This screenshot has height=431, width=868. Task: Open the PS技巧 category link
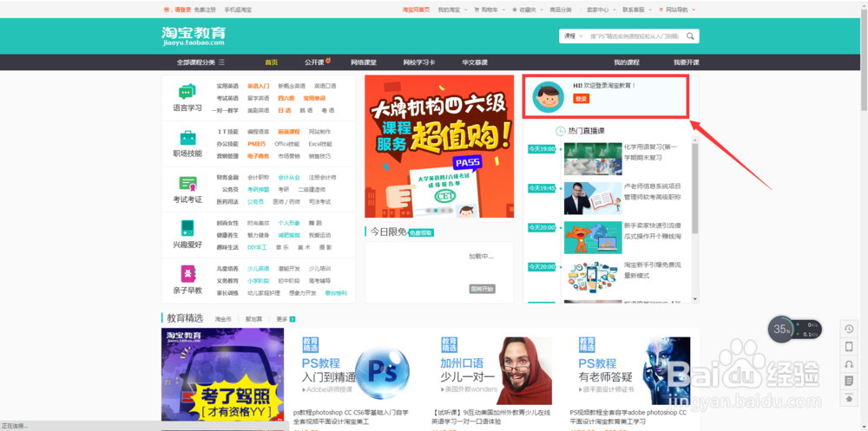point(256,144)
